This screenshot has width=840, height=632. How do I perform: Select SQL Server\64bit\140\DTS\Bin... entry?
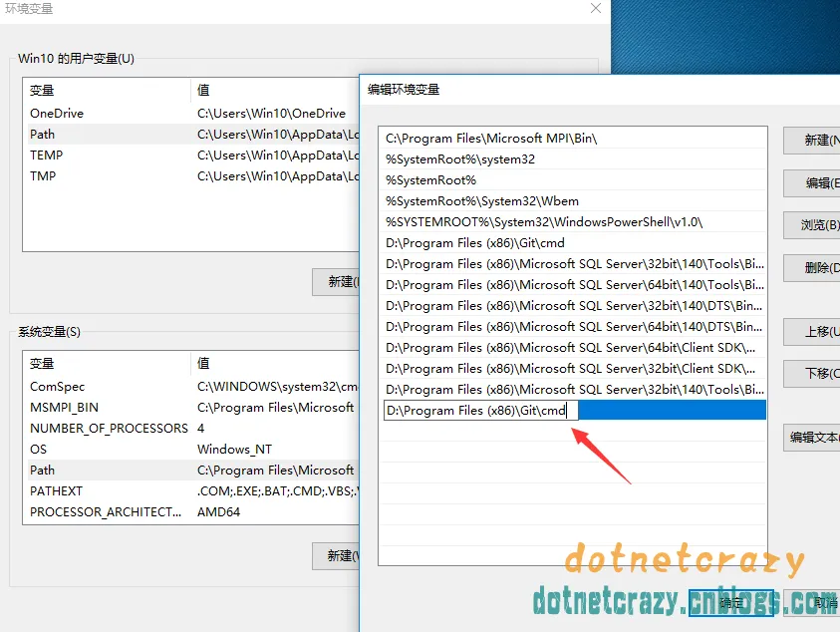(x=573, y=326)
